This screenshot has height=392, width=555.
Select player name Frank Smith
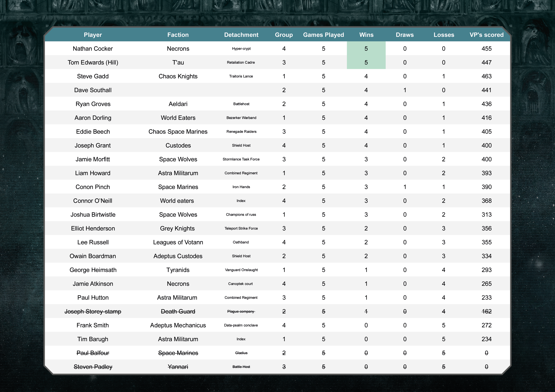(x=93, y=325)
